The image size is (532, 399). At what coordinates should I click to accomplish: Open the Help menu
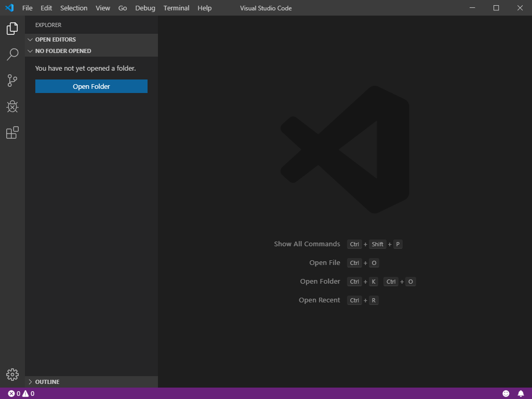click(x=205, y=8)
